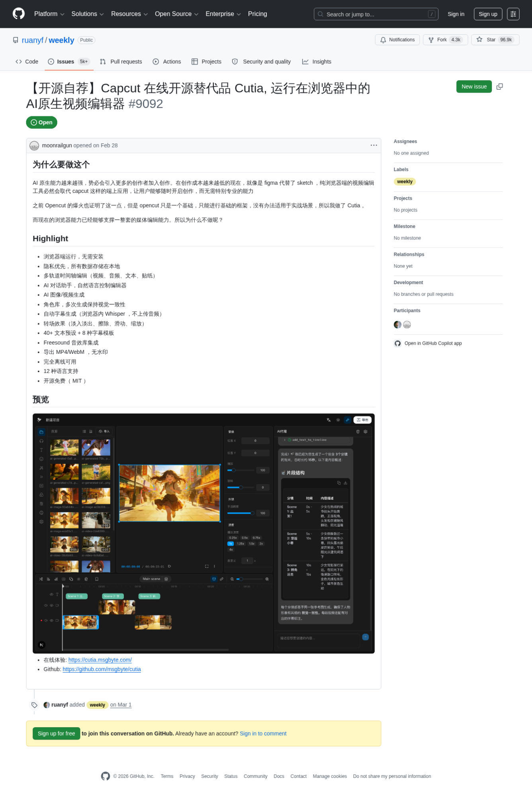This screenshot has height=797, width=532.
Task: Open the footer Docs link
Action: point(279,776)
